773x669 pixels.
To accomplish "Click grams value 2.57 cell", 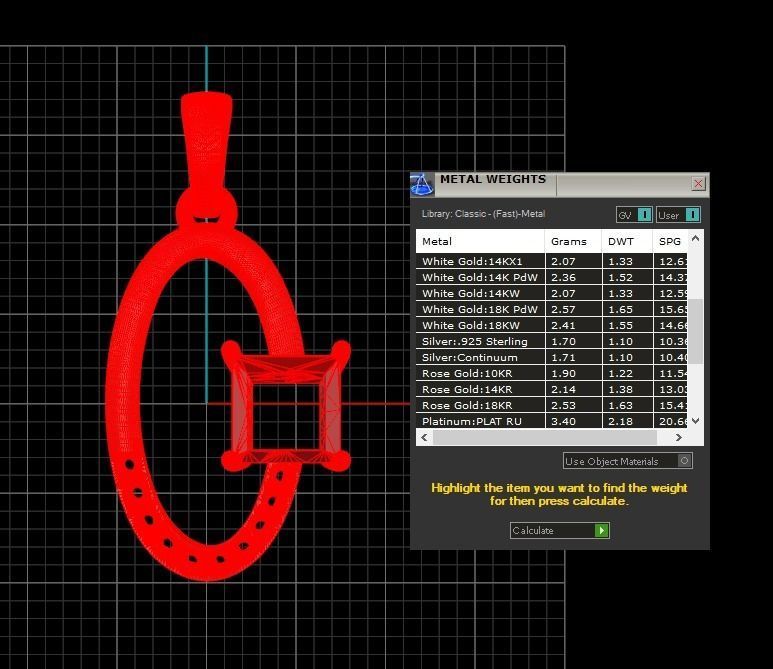I will pos(563,310).
